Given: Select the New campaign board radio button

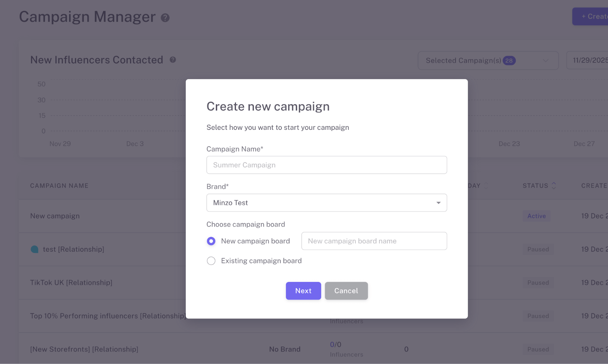Looking at the screenshot, I should tap(211, 241).
